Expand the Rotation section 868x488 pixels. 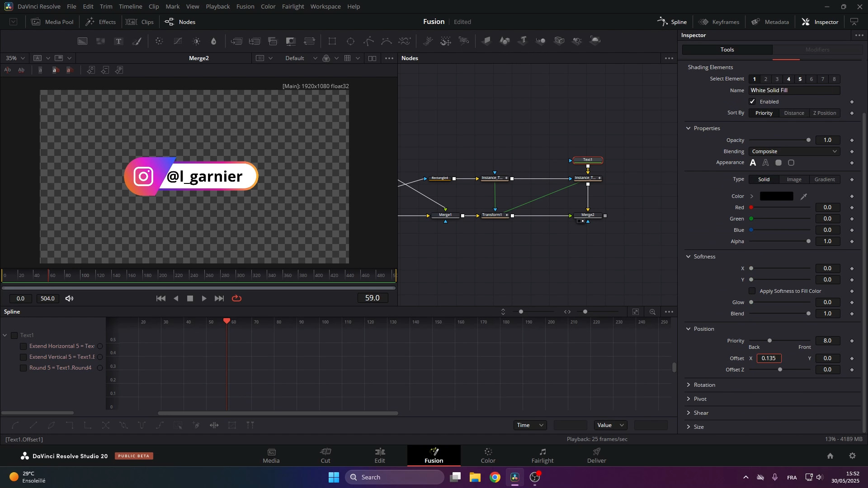point(689,385)
